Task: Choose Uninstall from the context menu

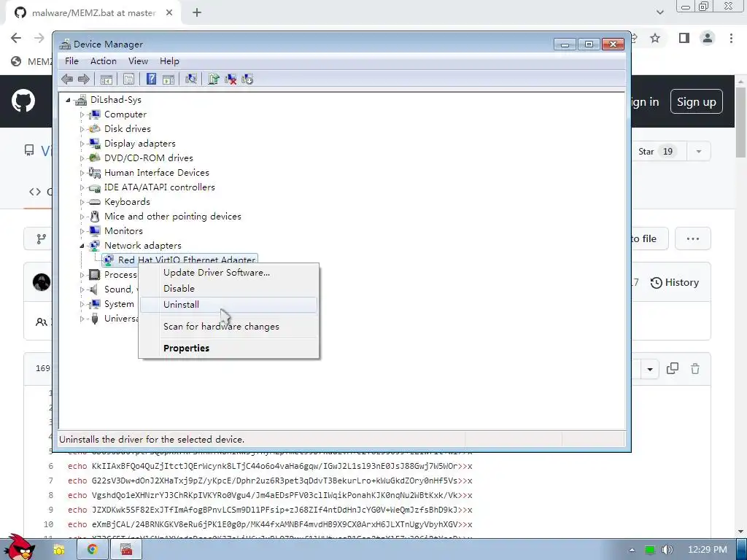Action: click(228, 305)
